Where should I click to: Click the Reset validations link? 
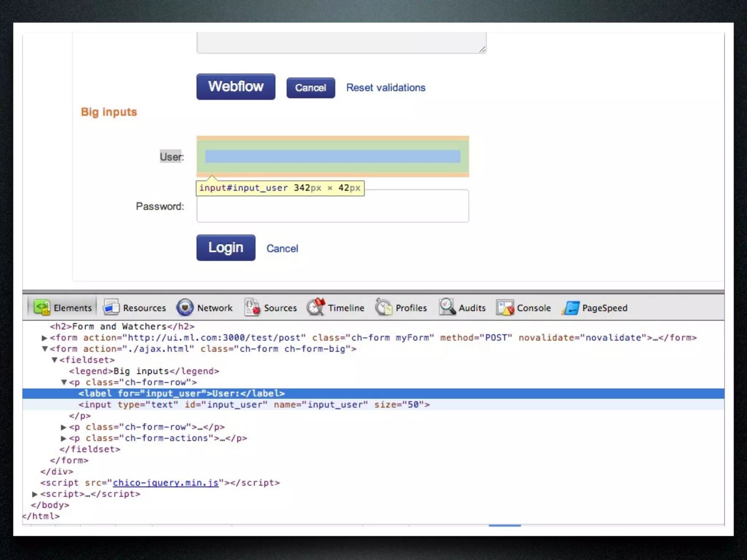click(x=386, y=87)
